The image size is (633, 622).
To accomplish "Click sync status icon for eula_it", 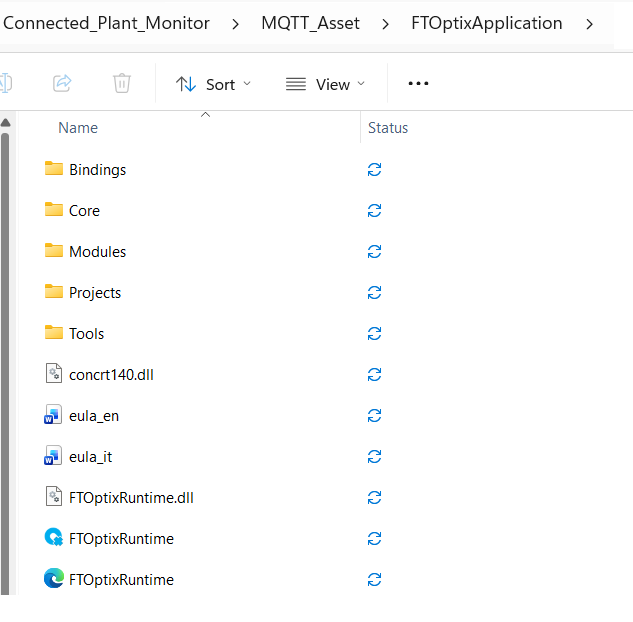I will 375,457.
